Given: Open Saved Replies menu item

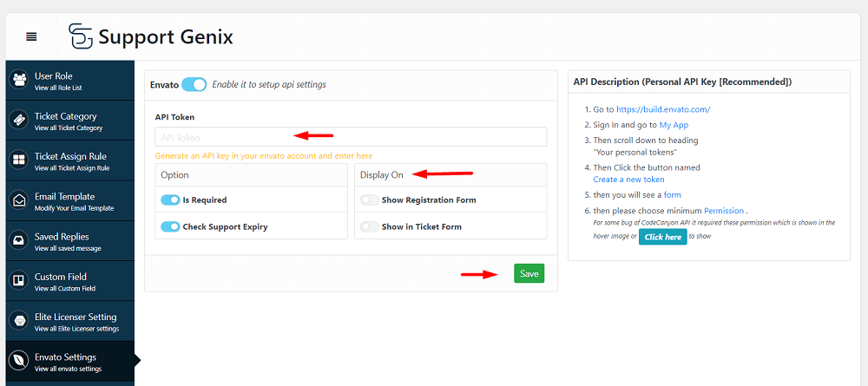Looking at the screenshot, I should [69, 240].
